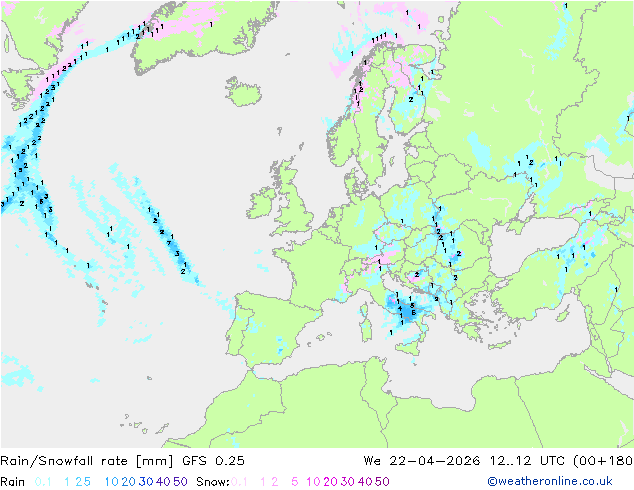Click the 'We 22-04-2026' date text
This screenshot has height=490, width=634.
pyautogui.click(x=422, y=461)
